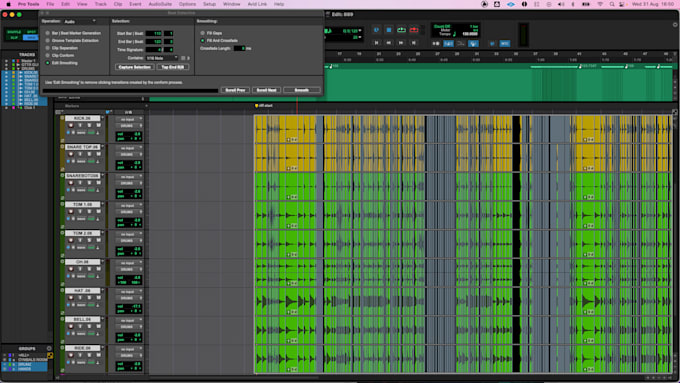
Task: Click the Crossfade Length input field
Action: [239, 48]
